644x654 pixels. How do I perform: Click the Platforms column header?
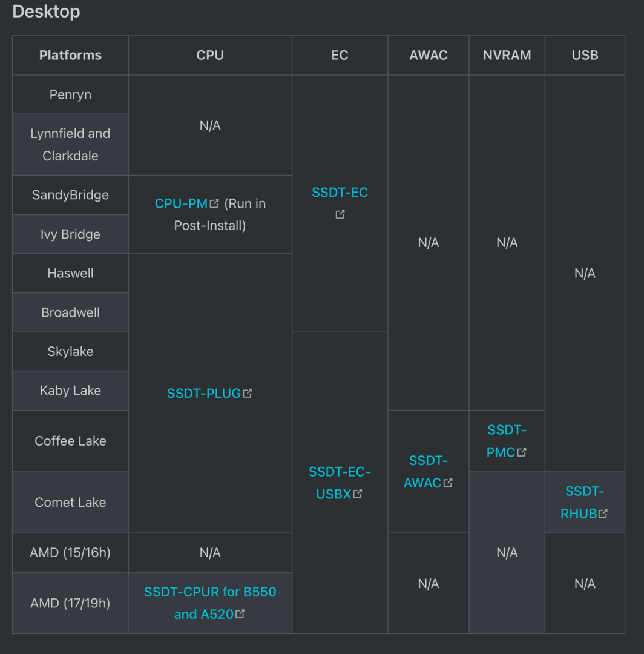(x=70, y=55)
